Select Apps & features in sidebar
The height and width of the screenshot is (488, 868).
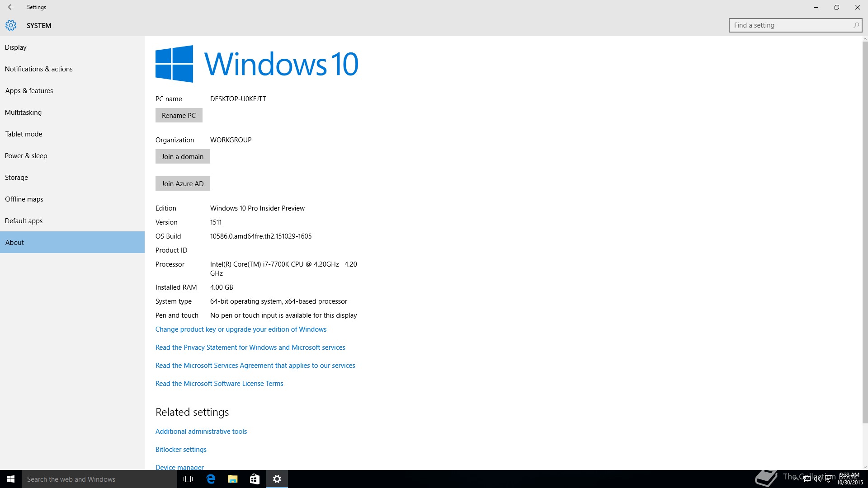pyautogui.click(x=72, y=91)
